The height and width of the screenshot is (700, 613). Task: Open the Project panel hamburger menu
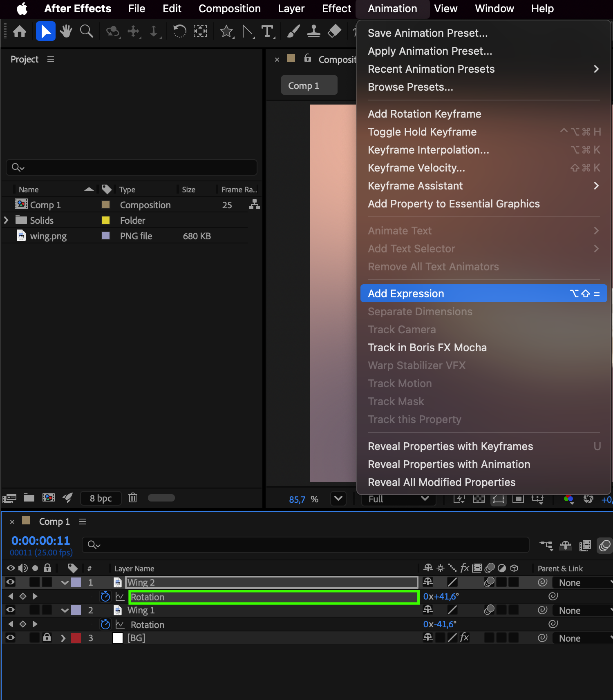51,60
